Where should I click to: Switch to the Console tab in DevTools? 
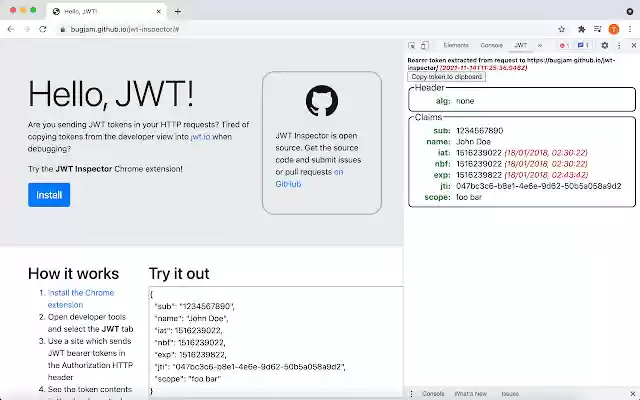click(x=491, y=45)
